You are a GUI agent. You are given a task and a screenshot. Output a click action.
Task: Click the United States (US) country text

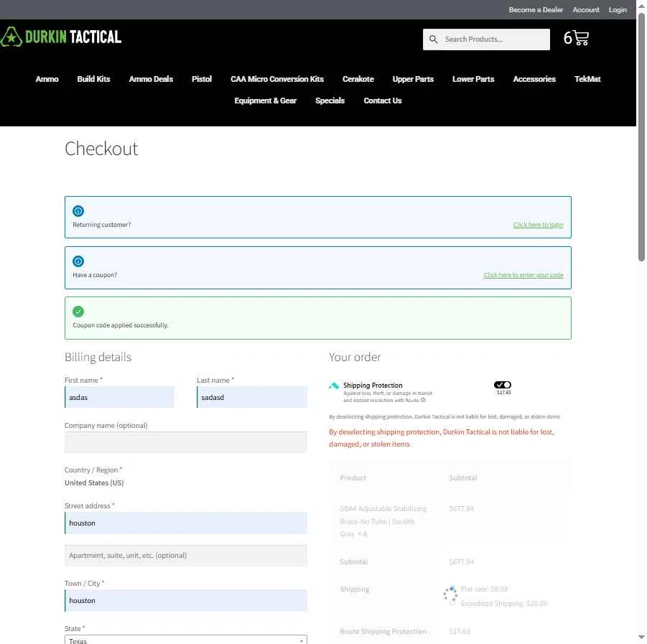(94, 482)
